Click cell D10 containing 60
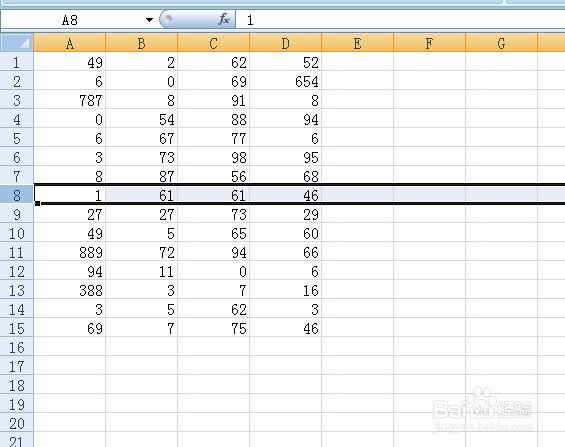This screenshot has height=447, width=565. [285, 233]
